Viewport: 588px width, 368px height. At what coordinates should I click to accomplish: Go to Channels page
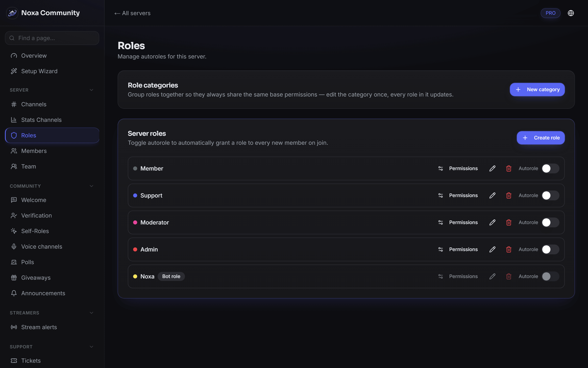(52, 104)
